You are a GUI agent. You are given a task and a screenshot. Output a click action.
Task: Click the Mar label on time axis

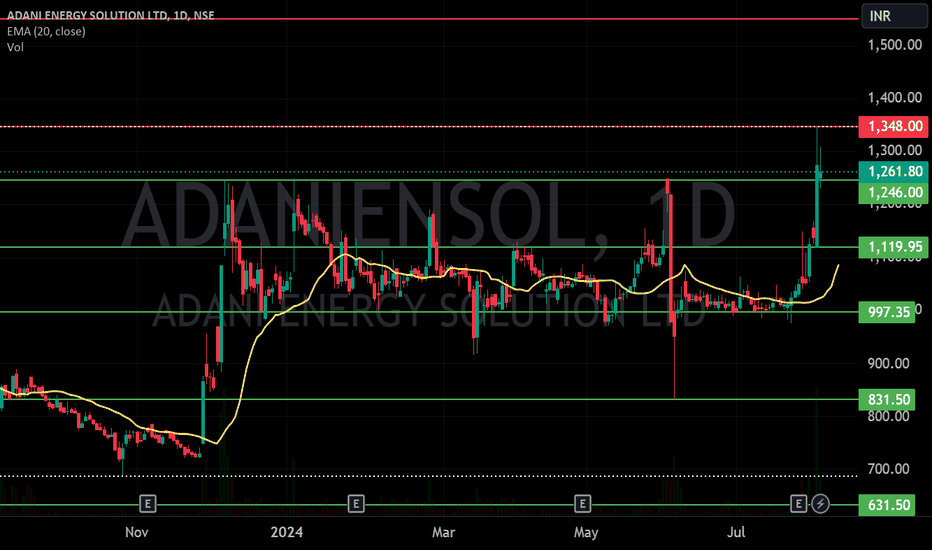pos(443,532)
